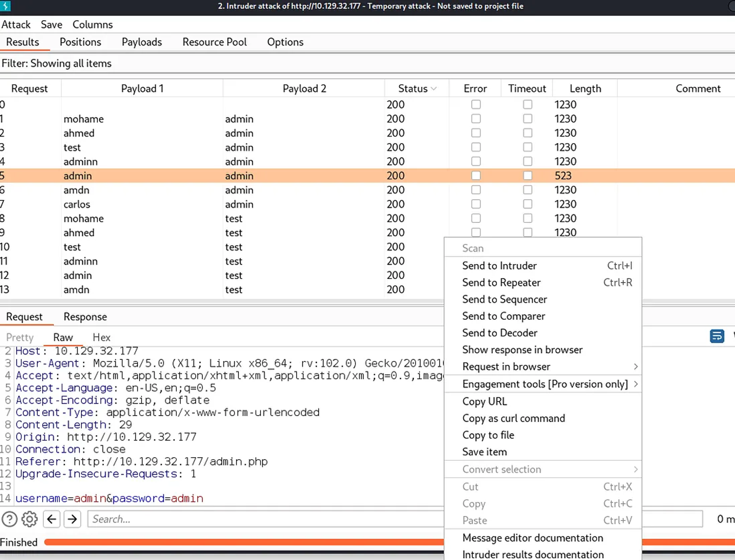Open the Columns menu
This screenshot has width=735, height=560.
coord(92,24)
